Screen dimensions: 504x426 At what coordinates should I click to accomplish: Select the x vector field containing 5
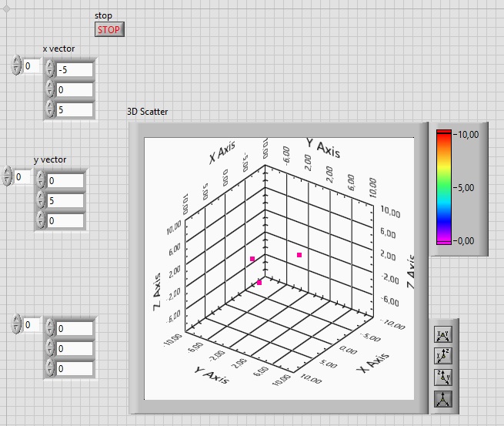coord(75,109)
